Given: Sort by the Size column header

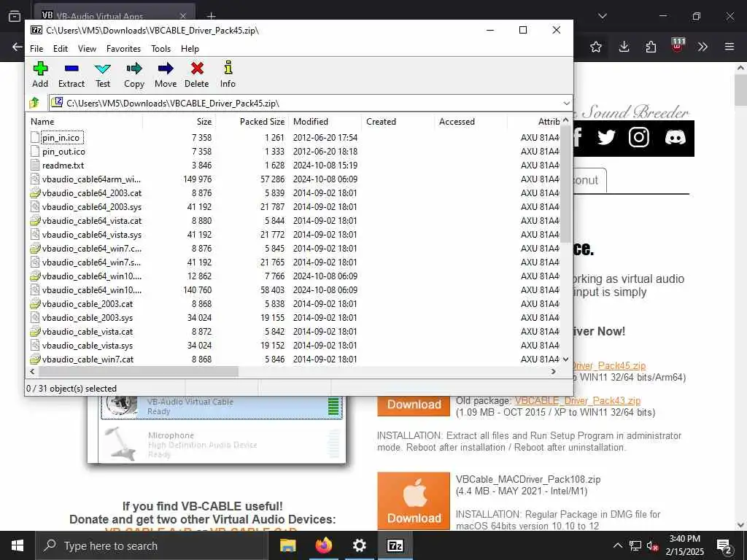Looking at the screenshot, I should coord(179,122).
